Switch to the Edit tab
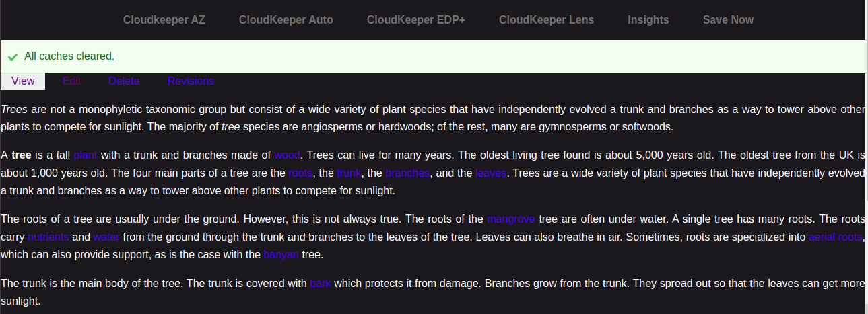 click(x=71, y=81)
